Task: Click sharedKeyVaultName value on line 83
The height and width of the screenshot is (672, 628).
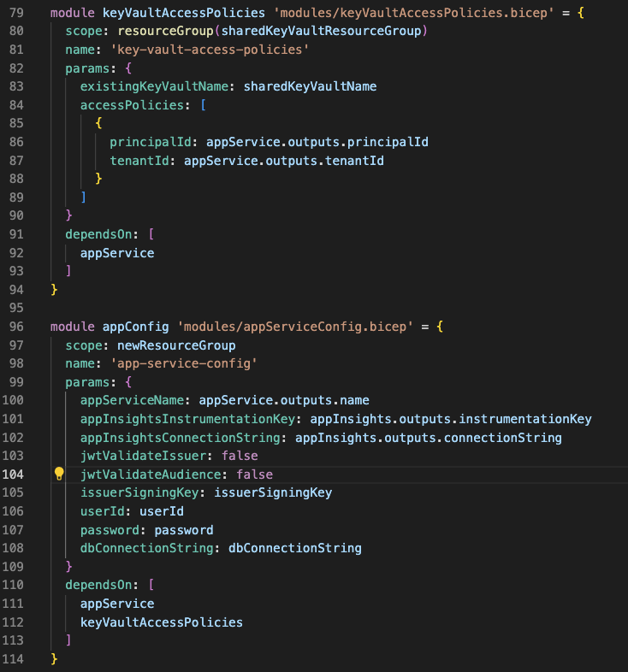Action: [310, 86]
